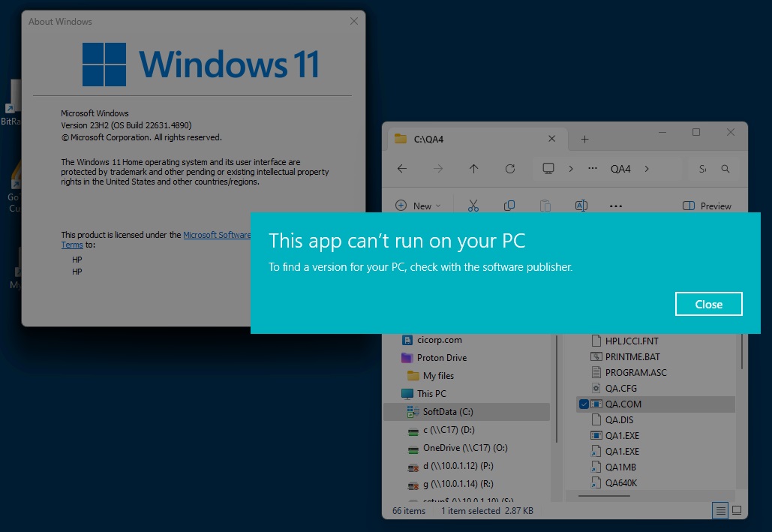Viewport: 772px width, 532px height.
Task: Go back in File Explorer
Action: pos(402,169)
